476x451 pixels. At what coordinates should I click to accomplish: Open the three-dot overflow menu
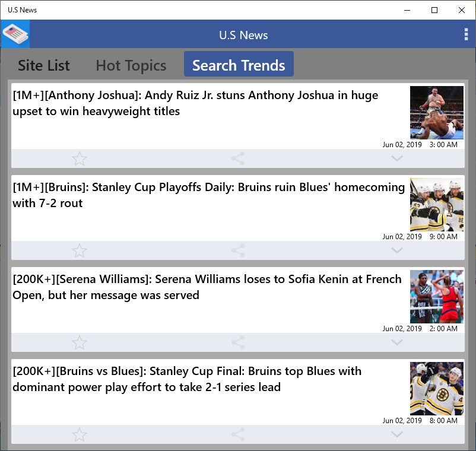[x=466, y=34]
